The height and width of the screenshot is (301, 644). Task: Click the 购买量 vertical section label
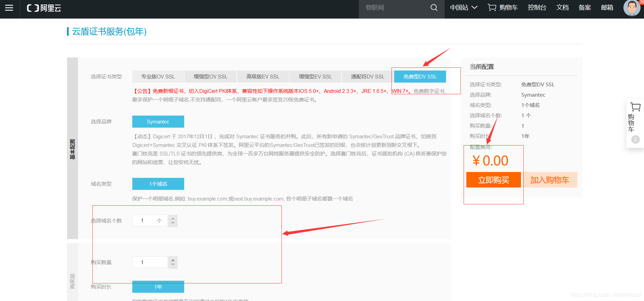(x=73, y=281)
